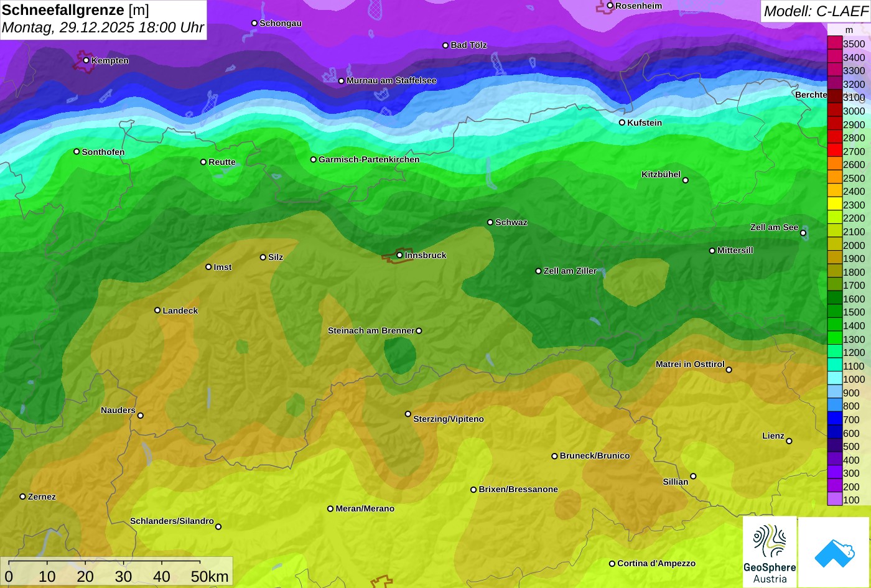Click the Silz location dot

[x=263, y=257]
